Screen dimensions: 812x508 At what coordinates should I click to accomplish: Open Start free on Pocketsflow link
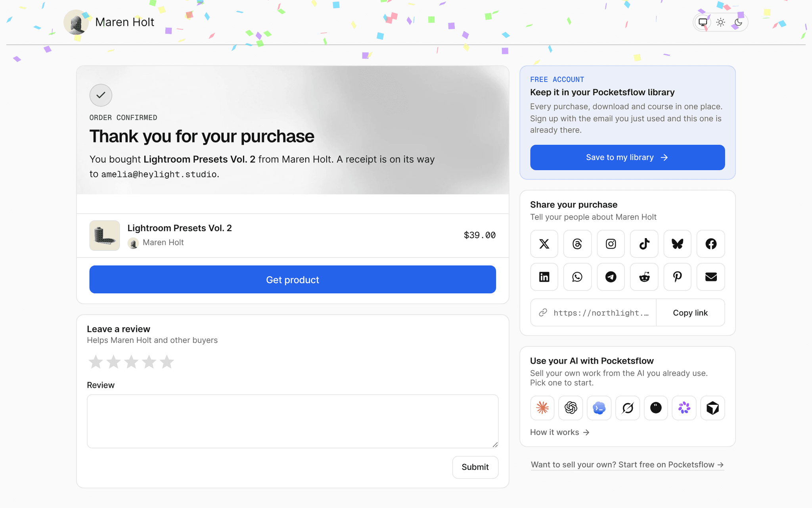(628, 465)
